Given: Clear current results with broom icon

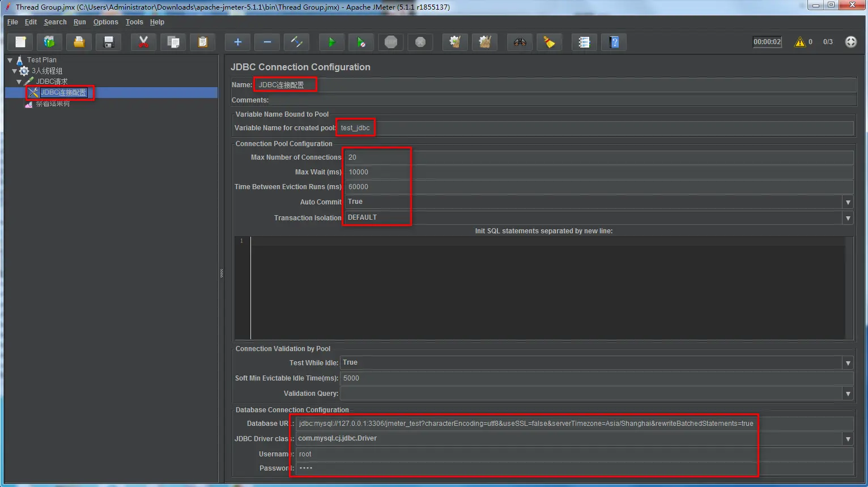Looking at the screenshot, I should pyautogui.click(x=455, y=42).
